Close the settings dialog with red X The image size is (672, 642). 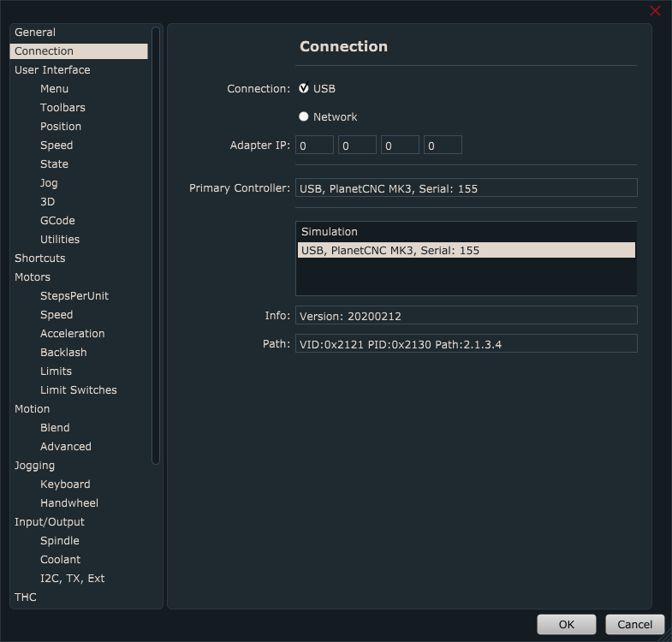tap(655, 11)
